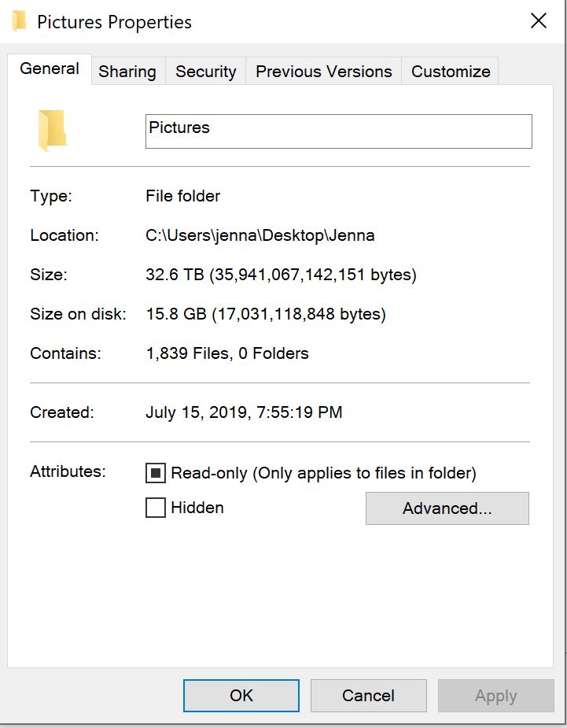This screenshot has height=728, width=567.
Task: Click the folder location path text
Action: pos(260,235)
